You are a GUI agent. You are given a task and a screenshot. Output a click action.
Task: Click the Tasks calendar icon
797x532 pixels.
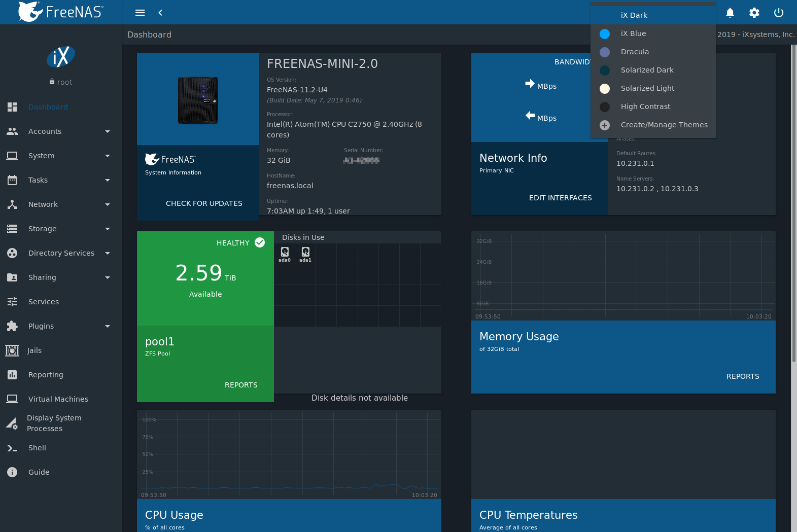[12, 180]
